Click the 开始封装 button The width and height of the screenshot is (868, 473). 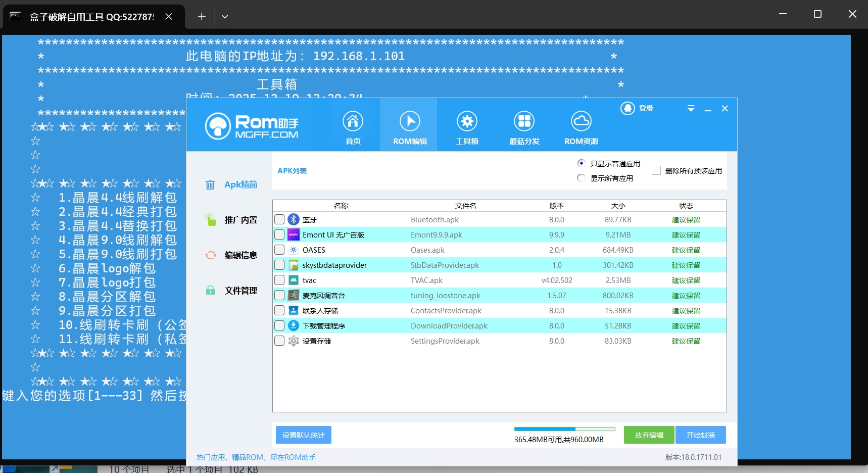click(700, 435)
